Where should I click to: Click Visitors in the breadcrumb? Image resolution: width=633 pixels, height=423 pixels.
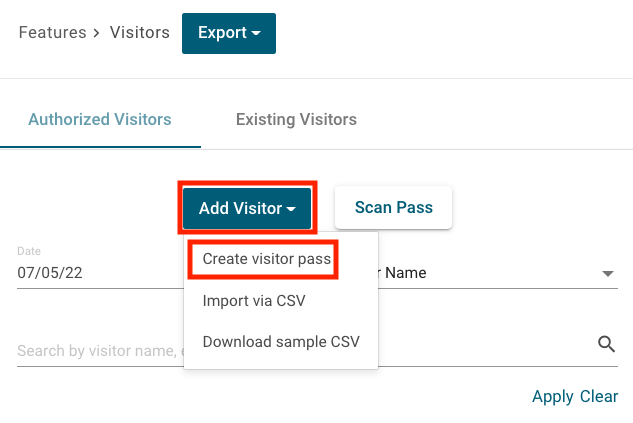coord(139,33)
